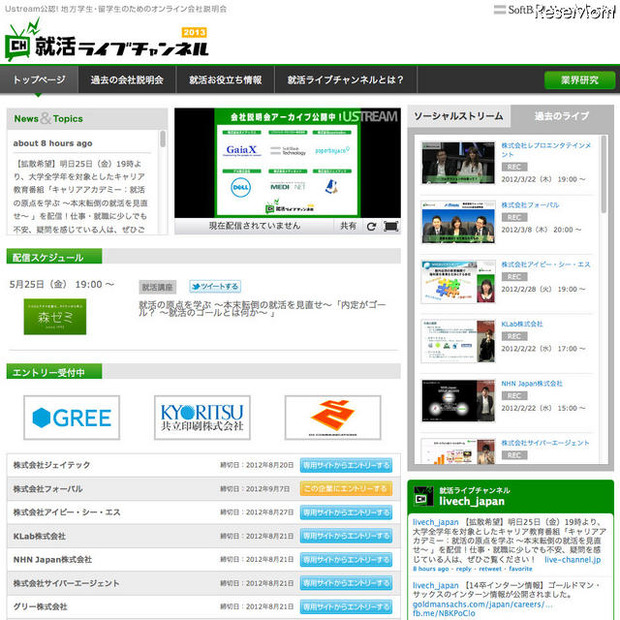
Task: Click orange この企業にエントリーする button for フォーバル
Action: [346, 489]
